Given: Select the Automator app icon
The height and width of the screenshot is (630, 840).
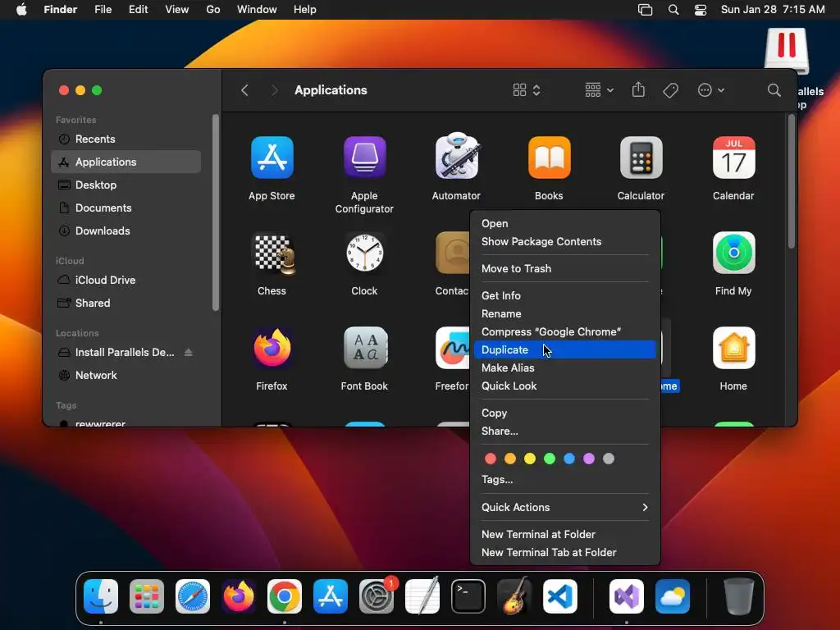Looking at the screenshot, I should [x=456, y=156].
